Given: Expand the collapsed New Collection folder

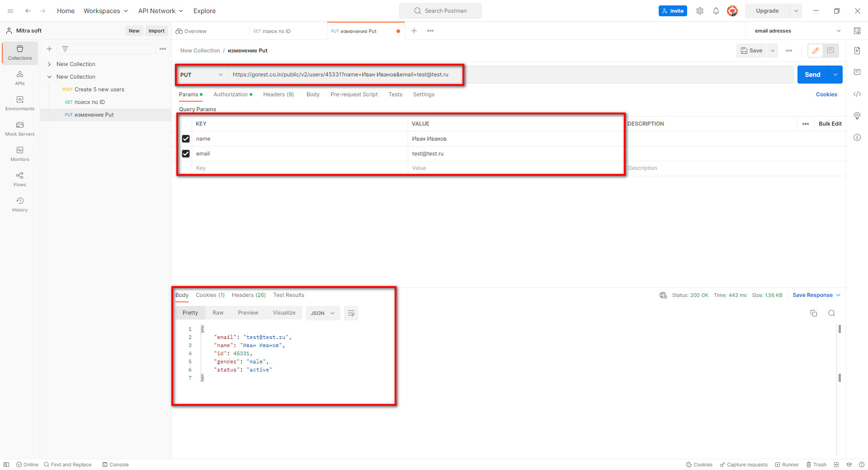Looking at the screenshot, I should coord(49,64).
